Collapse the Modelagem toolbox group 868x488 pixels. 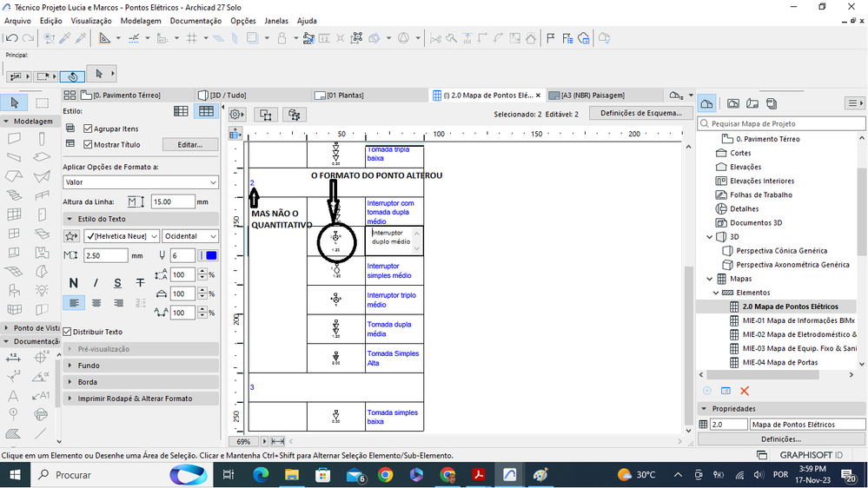point(29,122)
